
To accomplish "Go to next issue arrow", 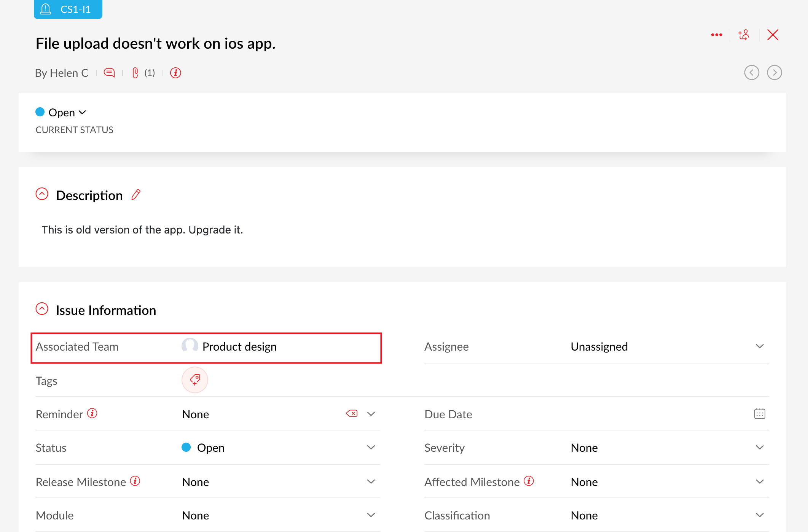I will pyautogui.click(x=774, y=73).
